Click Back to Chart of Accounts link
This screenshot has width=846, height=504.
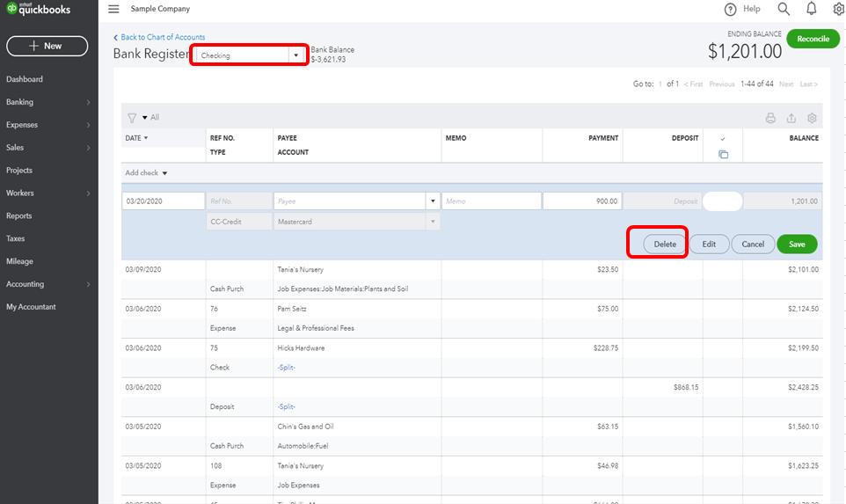tap(163, 37)
